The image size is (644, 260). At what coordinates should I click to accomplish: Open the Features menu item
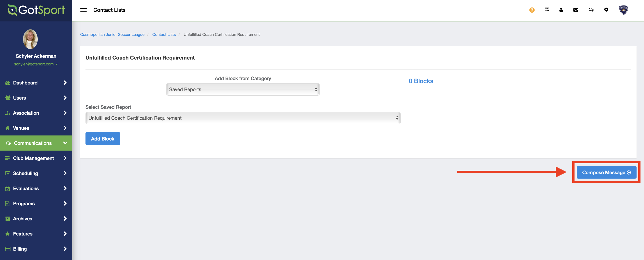tap(36, 234)
